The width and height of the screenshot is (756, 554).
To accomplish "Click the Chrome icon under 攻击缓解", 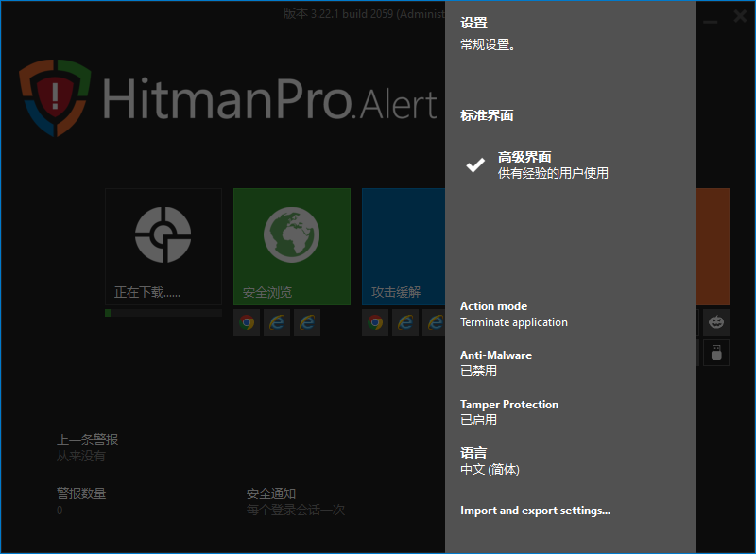I will (x=375, y=322).
